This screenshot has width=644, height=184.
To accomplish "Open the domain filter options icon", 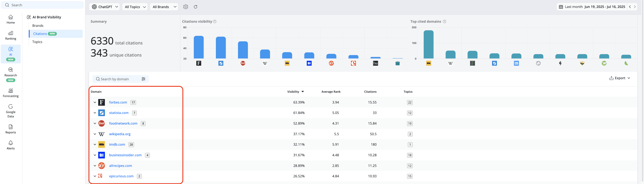I will click(143, 79).
